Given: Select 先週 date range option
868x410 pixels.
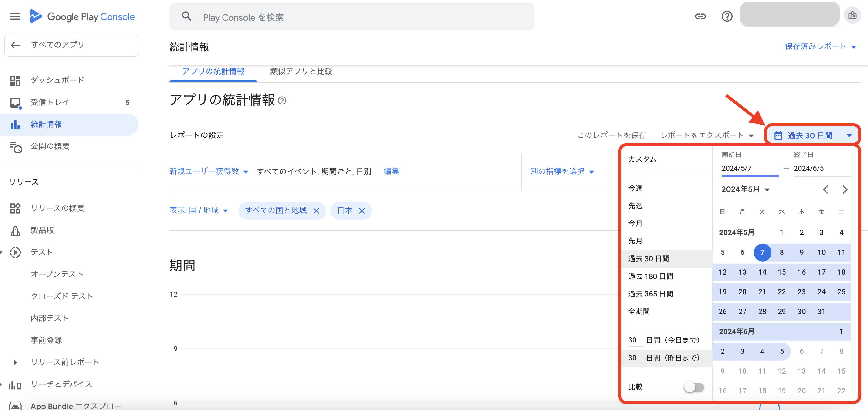Looking at the screenshot, I should 667,206.
